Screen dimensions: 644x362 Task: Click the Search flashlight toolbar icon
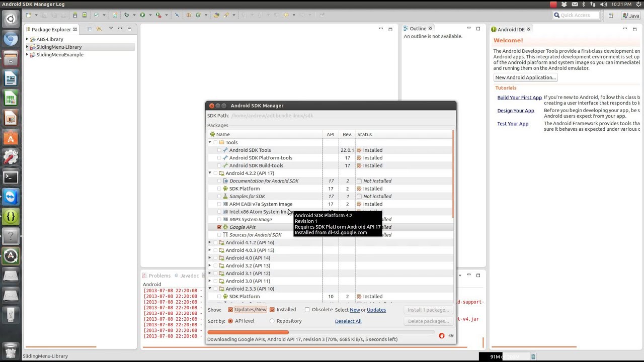(226, 15)
